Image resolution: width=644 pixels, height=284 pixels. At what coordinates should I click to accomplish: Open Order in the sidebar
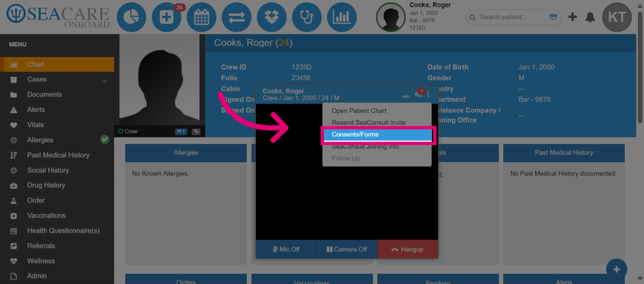click(57, 200)
